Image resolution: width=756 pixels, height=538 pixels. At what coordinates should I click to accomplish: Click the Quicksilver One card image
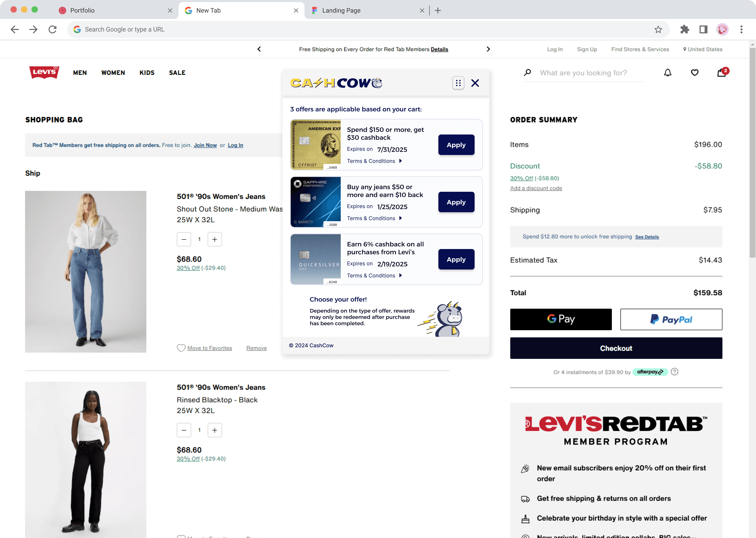pyautogui.click(x=316, y=259)
